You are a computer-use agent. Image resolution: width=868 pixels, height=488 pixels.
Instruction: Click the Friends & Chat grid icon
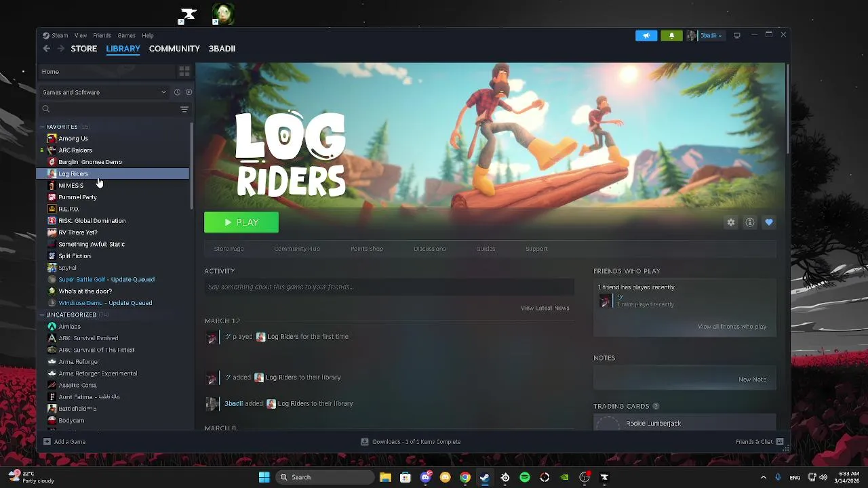(x=780, y=442)
